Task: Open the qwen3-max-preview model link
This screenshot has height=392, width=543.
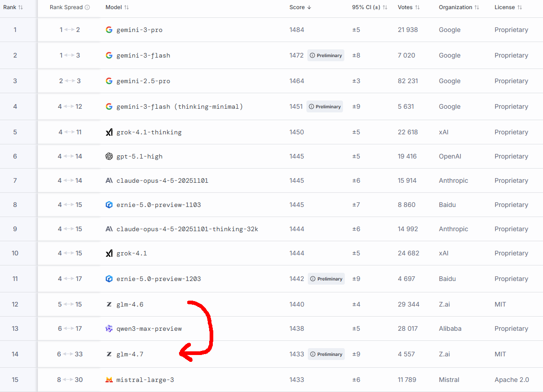Action: pyautogui.click(x=149, y=328)
